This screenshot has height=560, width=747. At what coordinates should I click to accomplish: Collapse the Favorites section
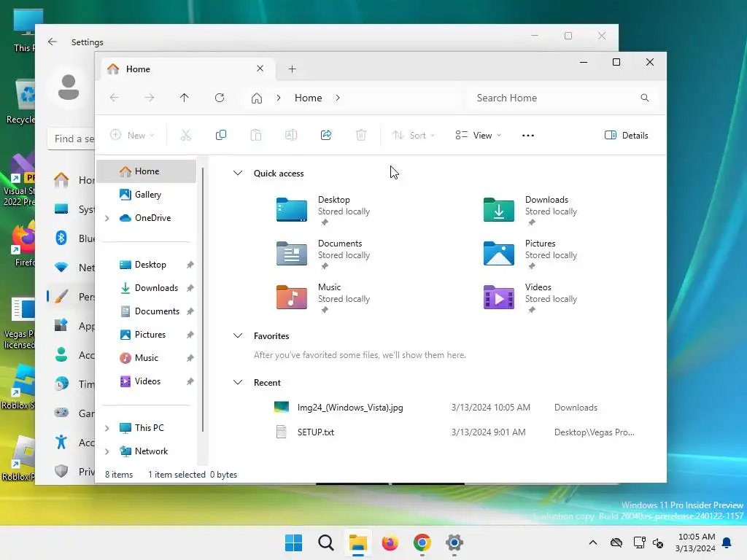coord(238,335)
